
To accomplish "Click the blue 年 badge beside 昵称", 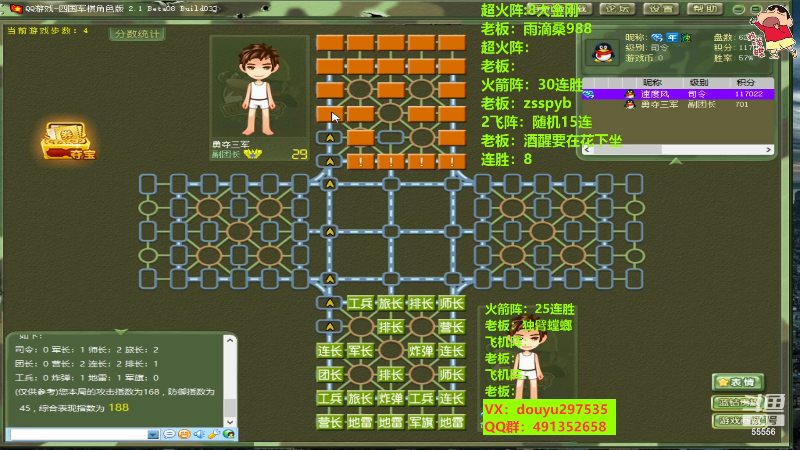I will (672, 38).
